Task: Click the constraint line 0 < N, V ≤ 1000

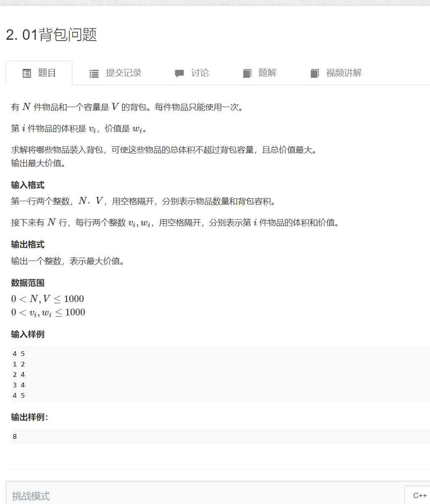Action: click(48, 299)
